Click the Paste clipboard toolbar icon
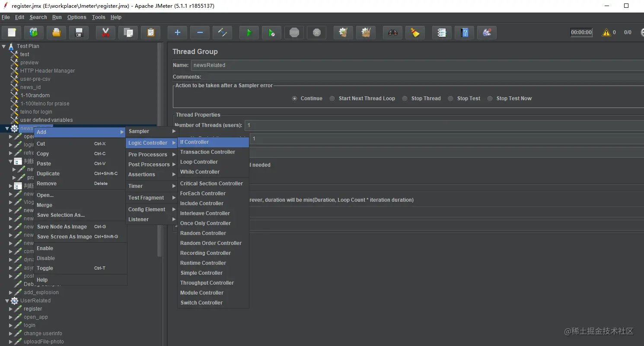644x346 pixels. (150, 32)
